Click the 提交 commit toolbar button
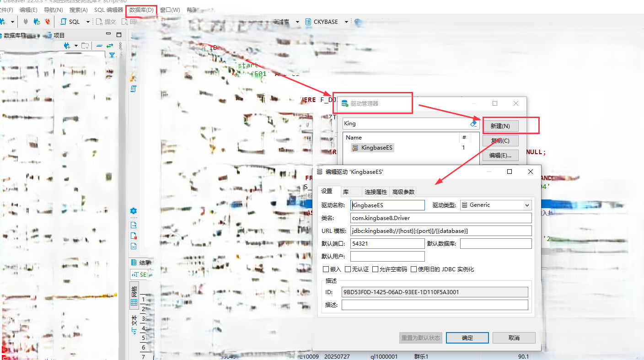644x360 pixels. pyautogui.click(x=106, y=21)
